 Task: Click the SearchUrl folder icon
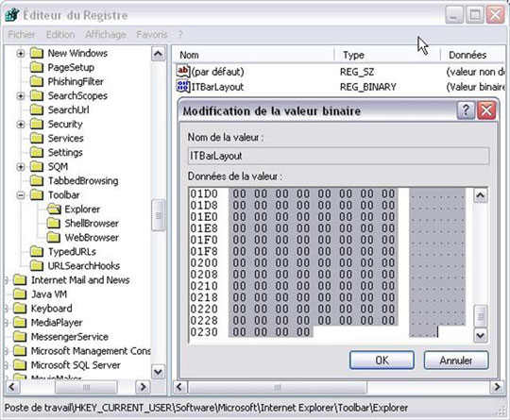(37, 109)
